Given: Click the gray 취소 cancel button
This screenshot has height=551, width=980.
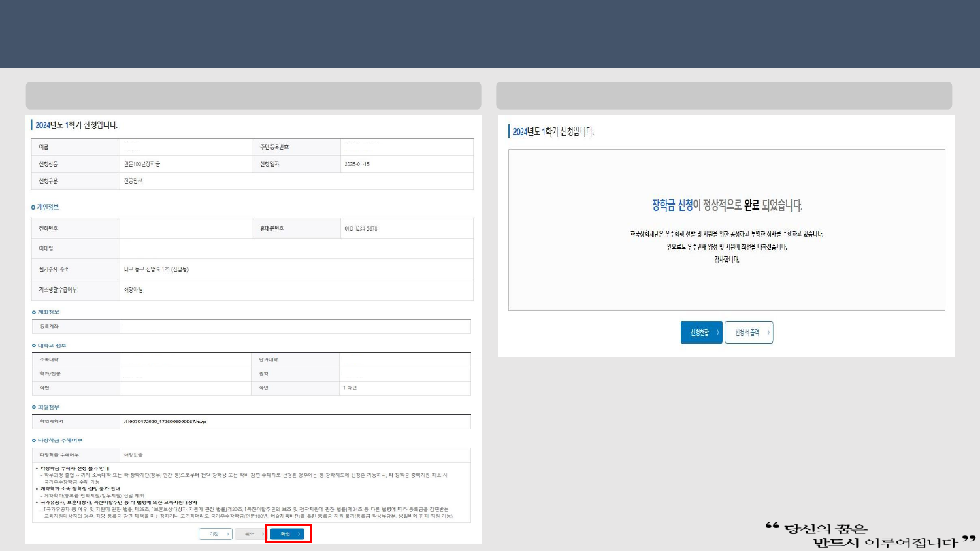Looking at the screenshot, I should click(x=250, y=534).
